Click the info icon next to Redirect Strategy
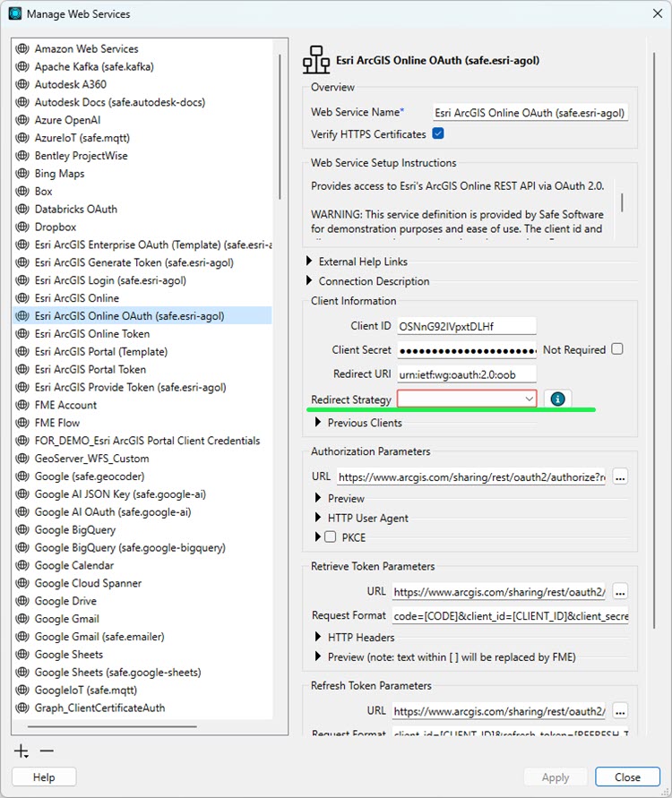Screen dimensions: 672x798 point(557,399)
